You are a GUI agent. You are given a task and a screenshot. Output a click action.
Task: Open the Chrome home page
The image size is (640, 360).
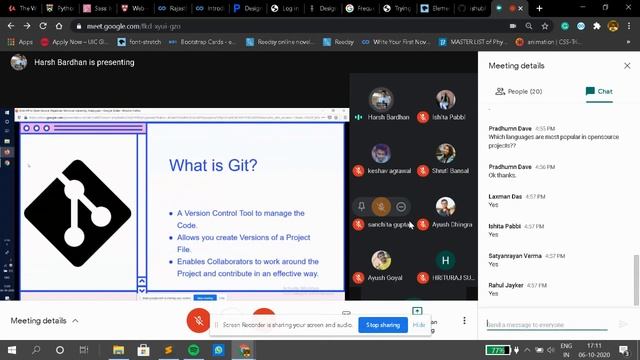pyautogui.click(x=59, y=26)
